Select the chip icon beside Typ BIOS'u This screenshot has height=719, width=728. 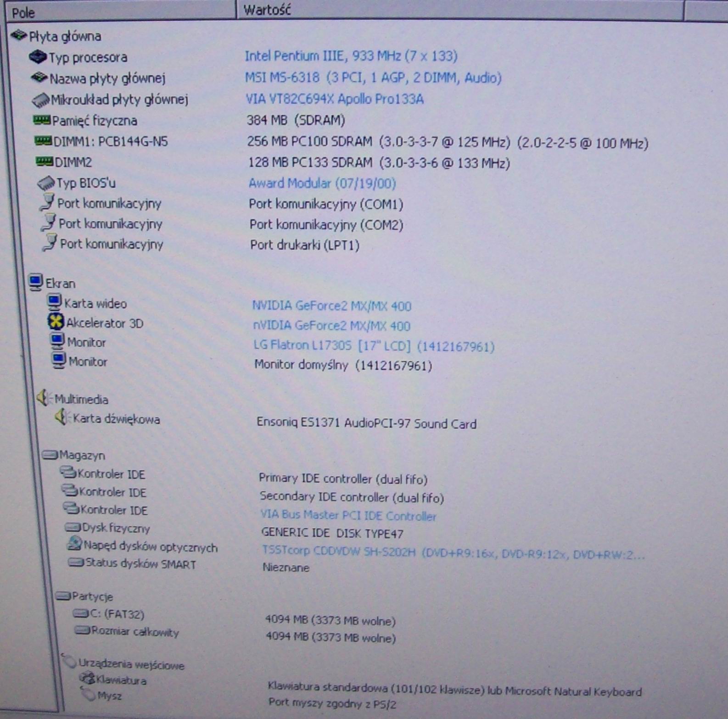click(46, 183)
